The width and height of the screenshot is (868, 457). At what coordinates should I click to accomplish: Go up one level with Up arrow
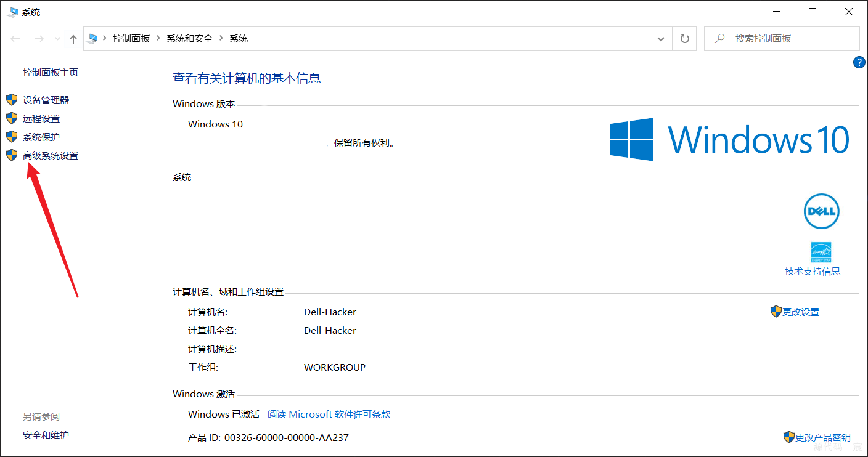(x=73, y=39)
